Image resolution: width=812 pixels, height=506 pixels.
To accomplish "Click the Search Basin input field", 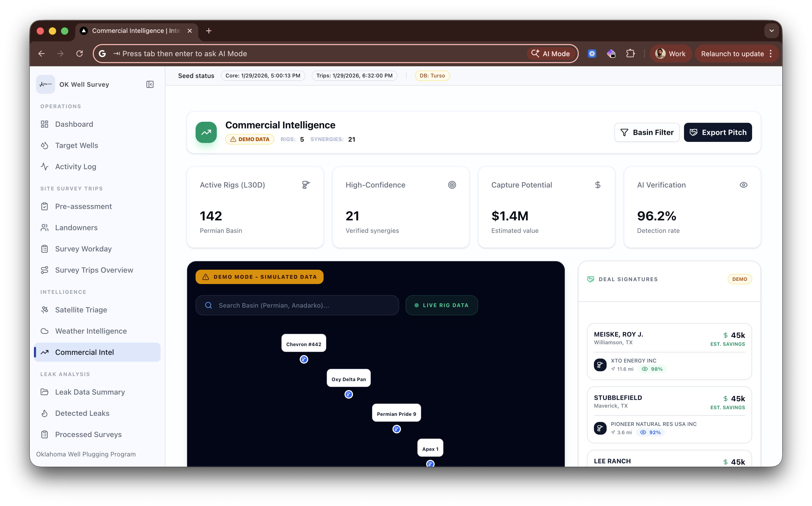I will click(297, 305).
